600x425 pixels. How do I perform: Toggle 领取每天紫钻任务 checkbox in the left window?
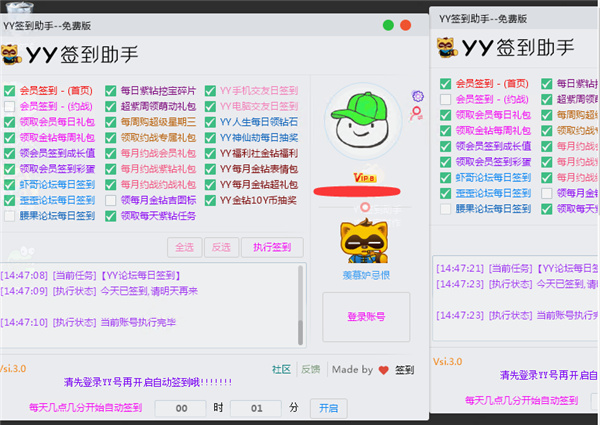coord(111,216)
